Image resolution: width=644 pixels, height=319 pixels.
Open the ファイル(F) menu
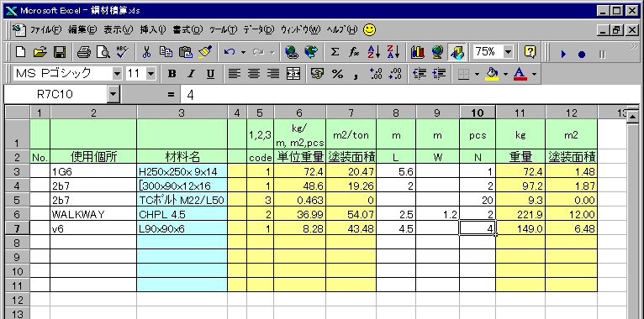click(45, 30)
